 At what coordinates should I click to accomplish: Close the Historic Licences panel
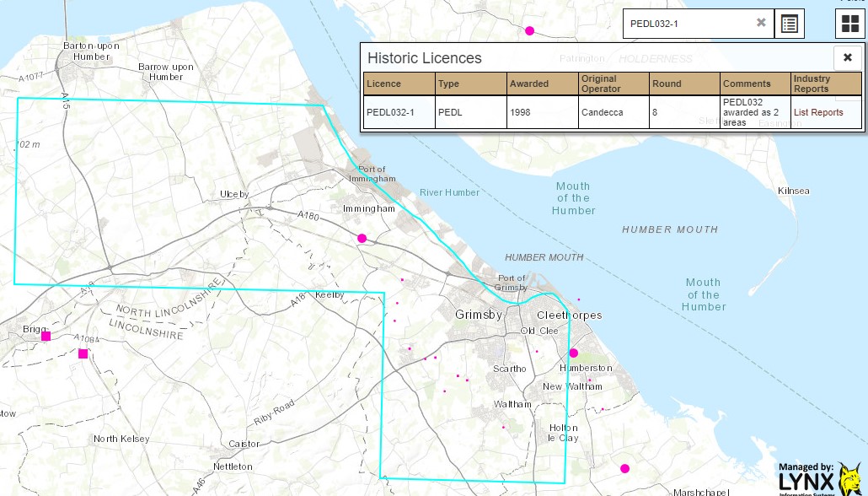(848, 57)
